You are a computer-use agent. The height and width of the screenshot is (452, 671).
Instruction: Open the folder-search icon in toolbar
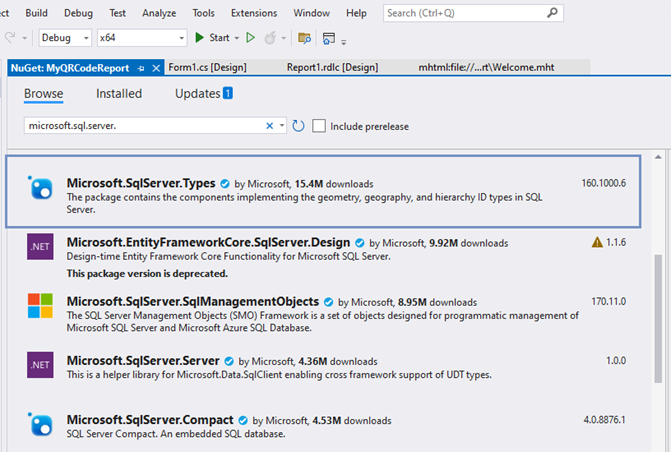click(x=304, y=38)
